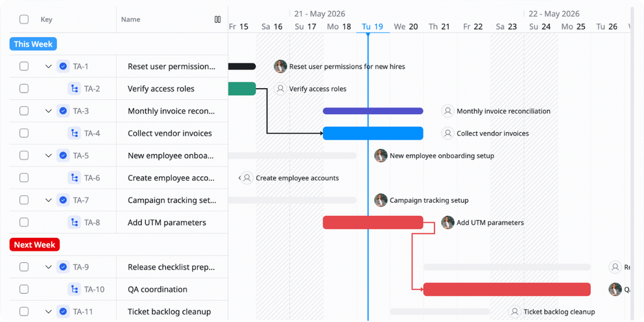
Task: Click the subtask icon for TA-8
Action: pyautogui.click(x=74, y=222)
